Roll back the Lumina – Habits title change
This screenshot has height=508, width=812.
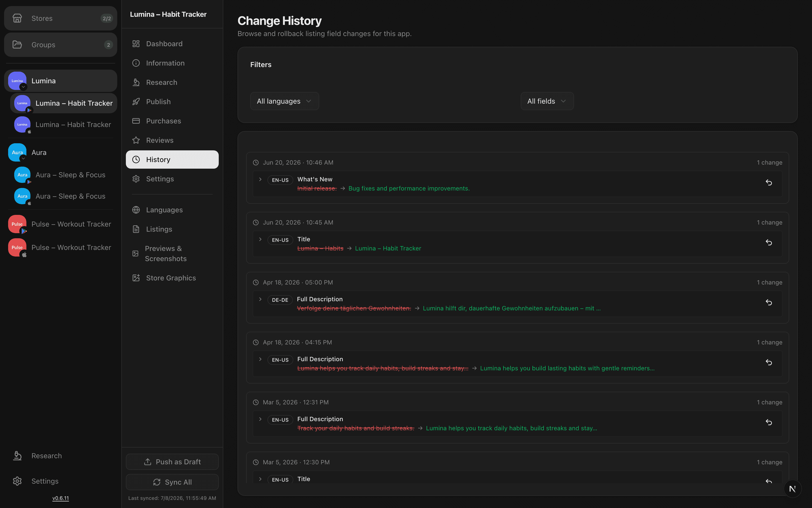click(x=769, y=242)
